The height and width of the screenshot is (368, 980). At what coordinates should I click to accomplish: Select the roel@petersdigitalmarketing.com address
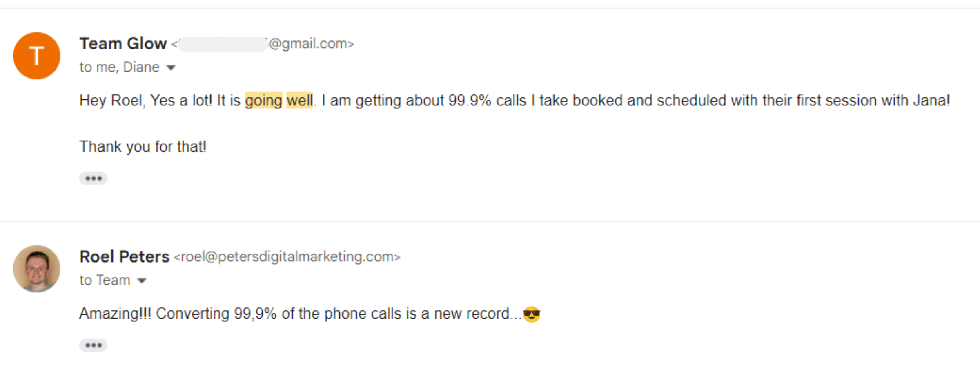(287, 257)
